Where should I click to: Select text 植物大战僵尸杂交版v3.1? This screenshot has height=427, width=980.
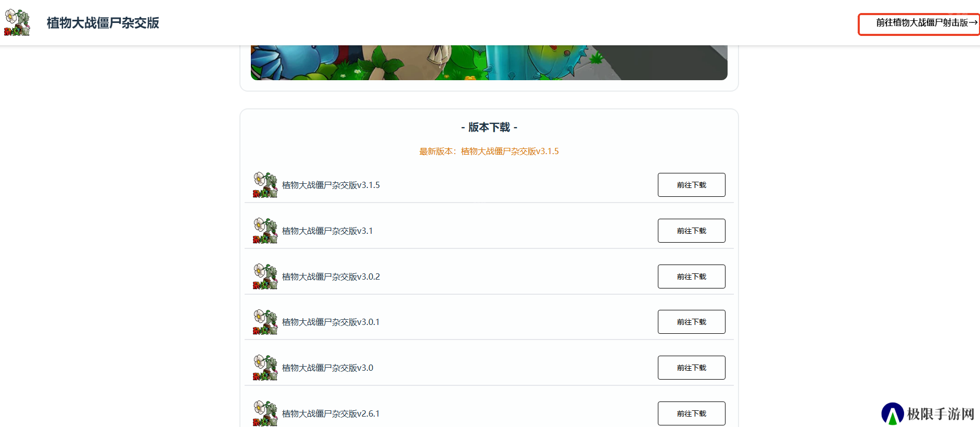[x=327, y=231]
